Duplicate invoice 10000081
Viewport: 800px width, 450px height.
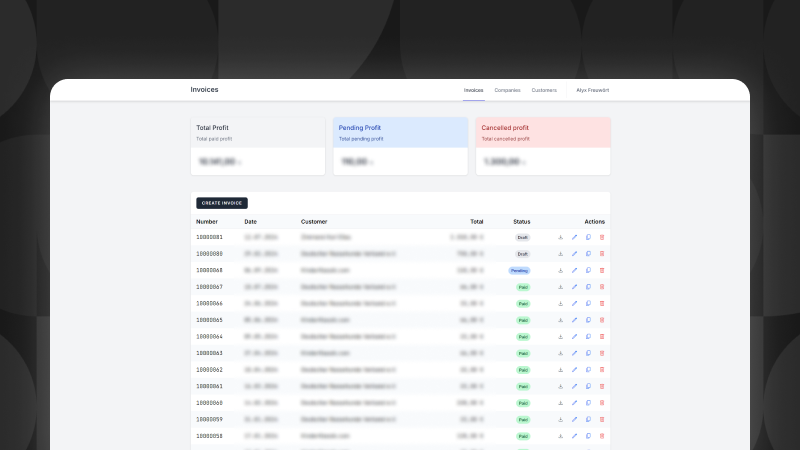click(x=588, y=237)
